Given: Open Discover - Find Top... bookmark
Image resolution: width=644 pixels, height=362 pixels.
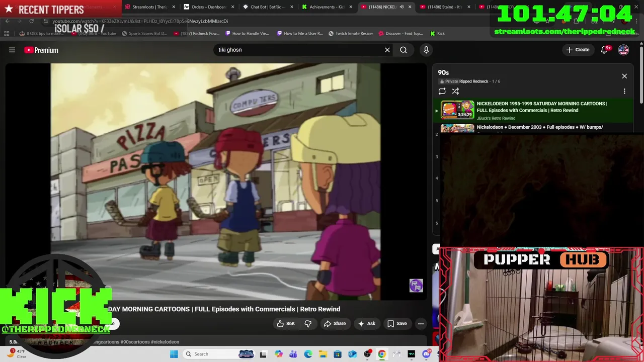Looking at the screenshot, I should 400,34.
